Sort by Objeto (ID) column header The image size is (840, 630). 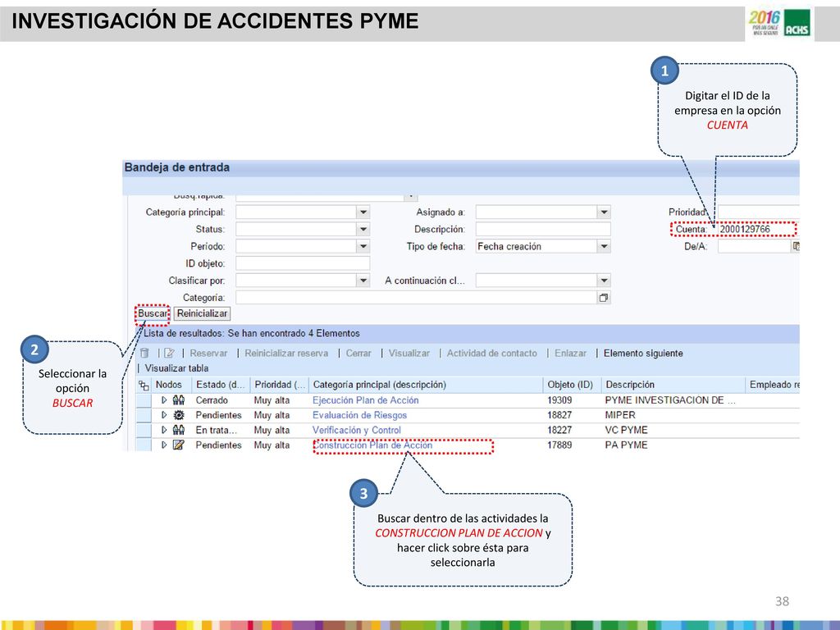571,385
